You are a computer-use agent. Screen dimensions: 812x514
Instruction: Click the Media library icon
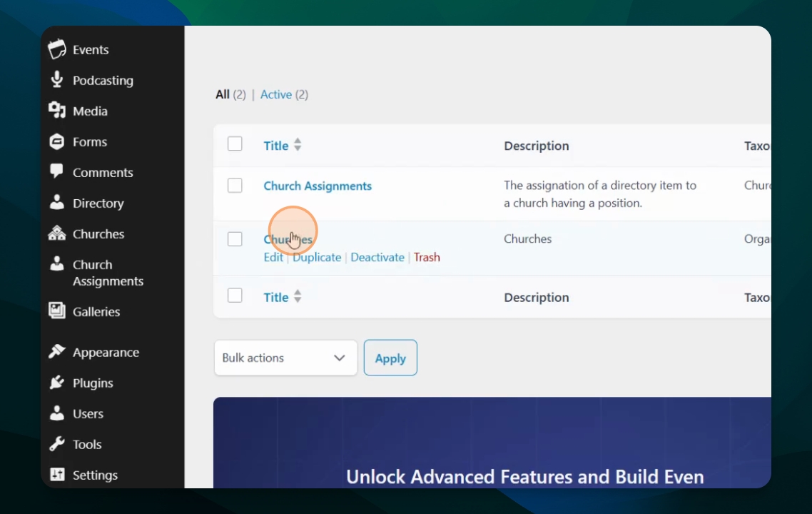pos(57,111)
